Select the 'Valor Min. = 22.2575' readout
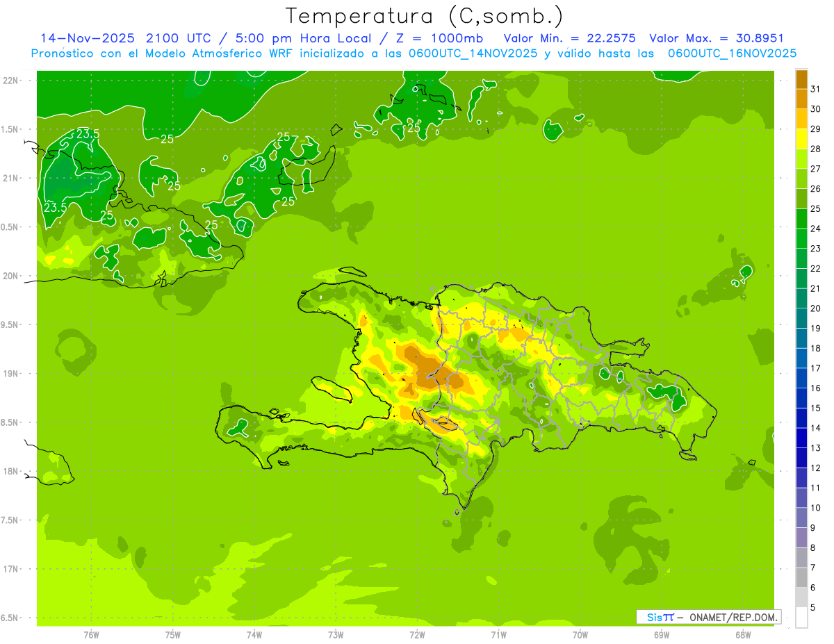The height and width of the screenshot is (644, 834). pos(570,38)
